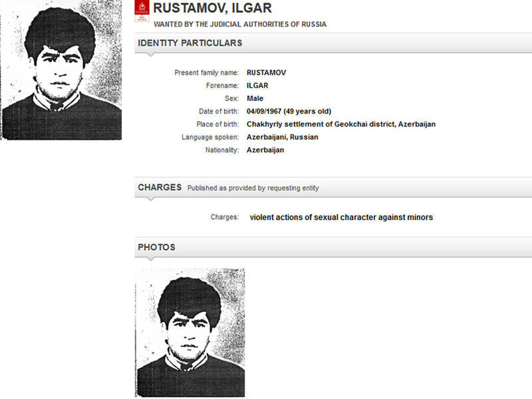Image resolution: width=532 pixels, height=399 pixels.
Task: Click the 'Language spoken:' label
Action: tap(210, 137)
